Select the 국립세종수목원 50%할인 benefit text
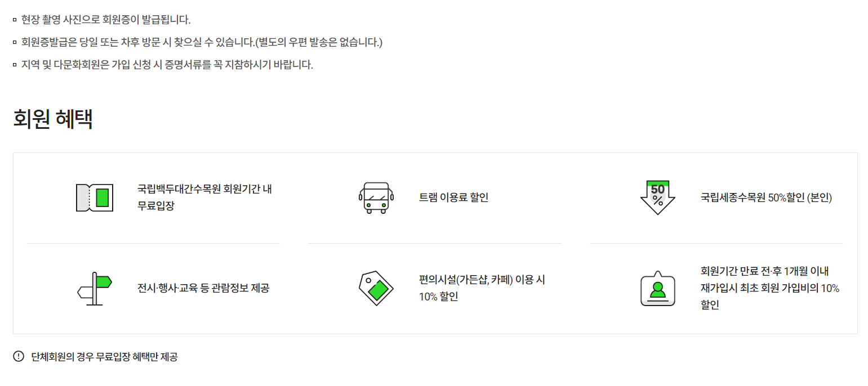 [766, 198]
